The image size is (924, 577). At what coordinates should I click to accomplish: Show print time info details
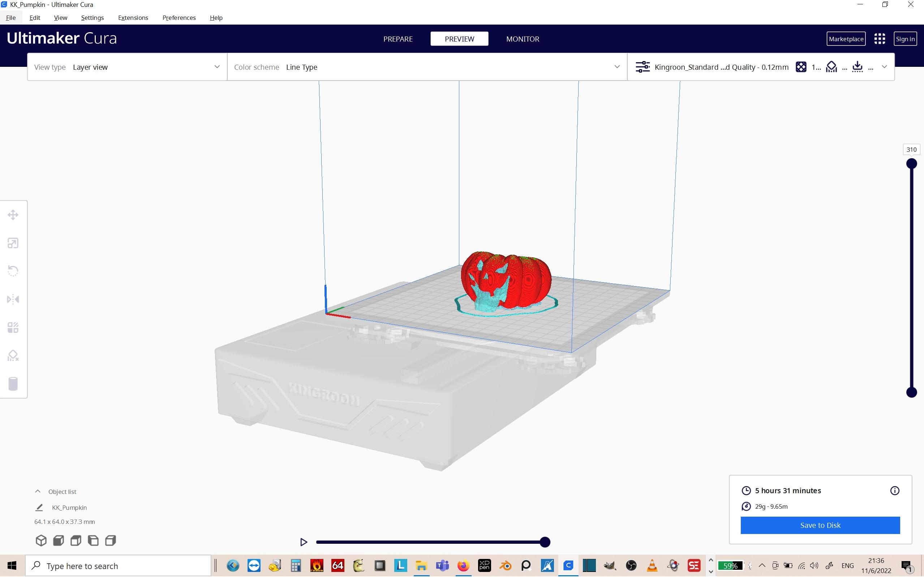895,491
